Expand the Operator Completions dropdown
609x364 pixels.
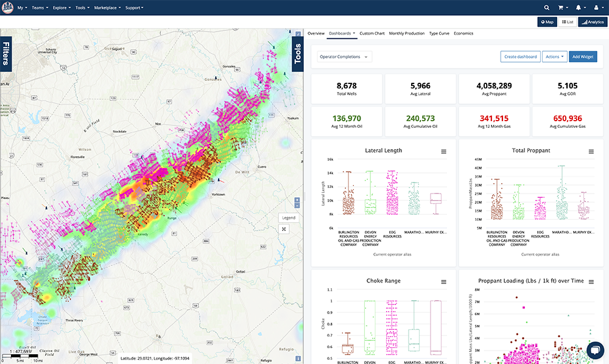point(345,57)
